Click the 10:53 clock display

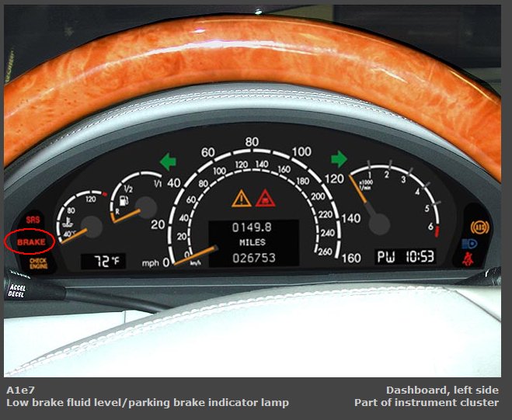pyautogui.click(x=417, y=255)
